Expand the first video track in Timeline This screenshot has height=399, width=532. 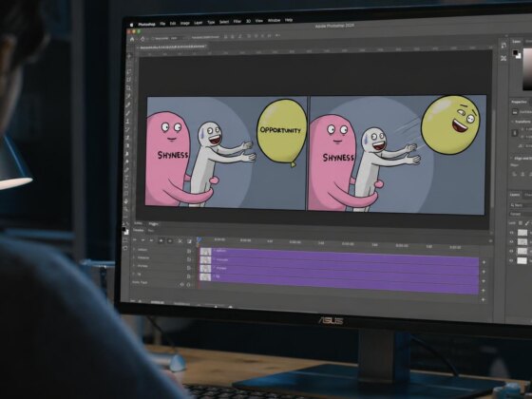point(134,249)
